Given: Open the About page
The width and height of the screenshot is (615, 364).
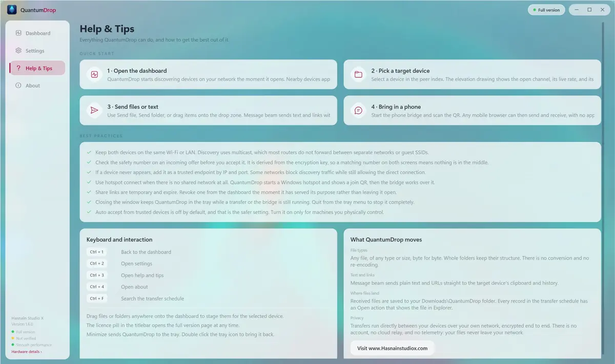Looking at the screenshot, I should coord(37,85).
